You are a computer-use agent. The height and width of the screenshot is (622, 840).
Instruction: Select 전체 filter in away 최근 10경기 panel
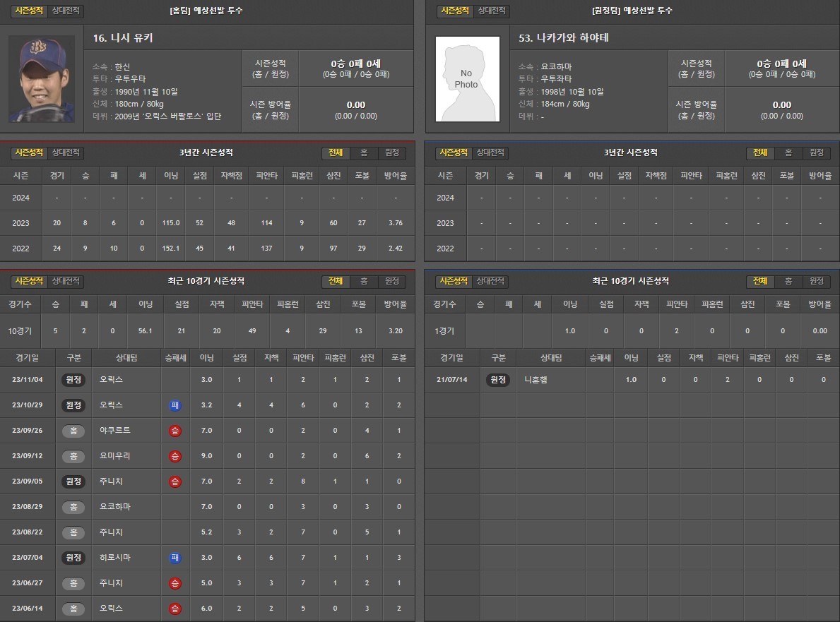point(760,281)
